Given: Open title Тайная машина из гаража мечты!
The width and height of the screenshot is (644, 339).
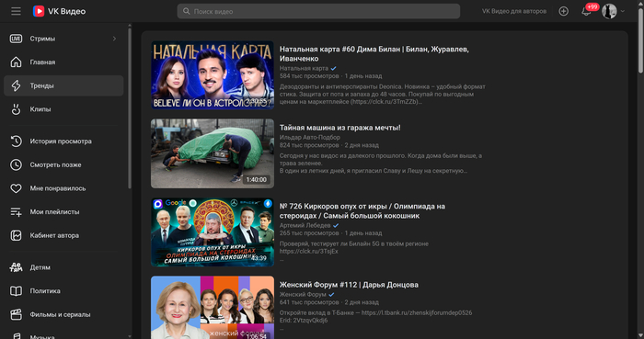Looking at the screenshot, I should click(340, 128).
